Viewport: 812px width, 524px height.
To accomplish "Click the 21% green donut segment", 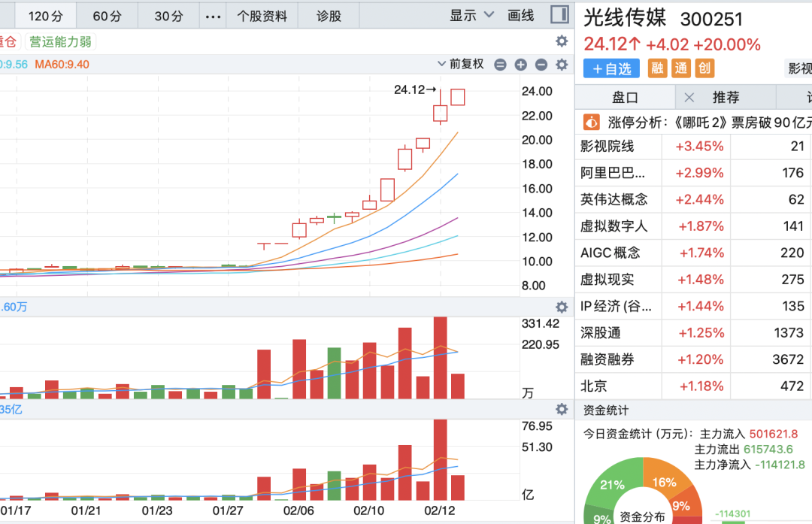I will (x=613, y=485).
